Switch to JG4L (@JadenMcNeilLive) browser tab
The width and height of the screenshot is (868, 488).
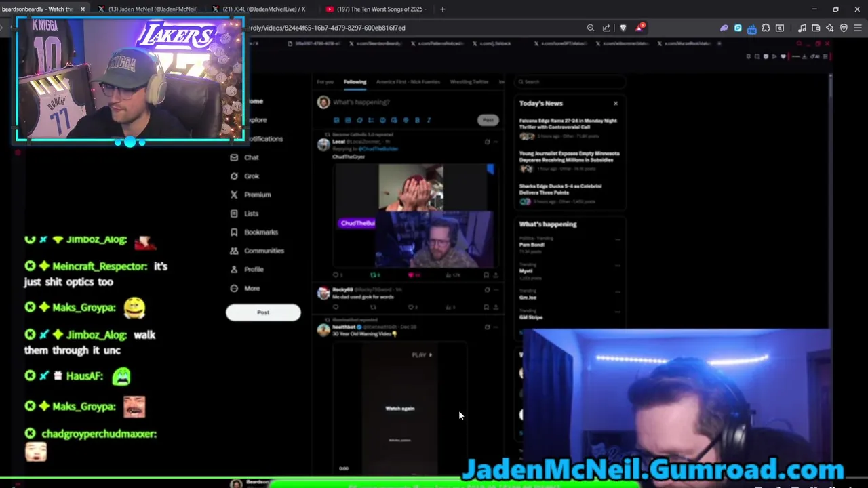[263, 9]
